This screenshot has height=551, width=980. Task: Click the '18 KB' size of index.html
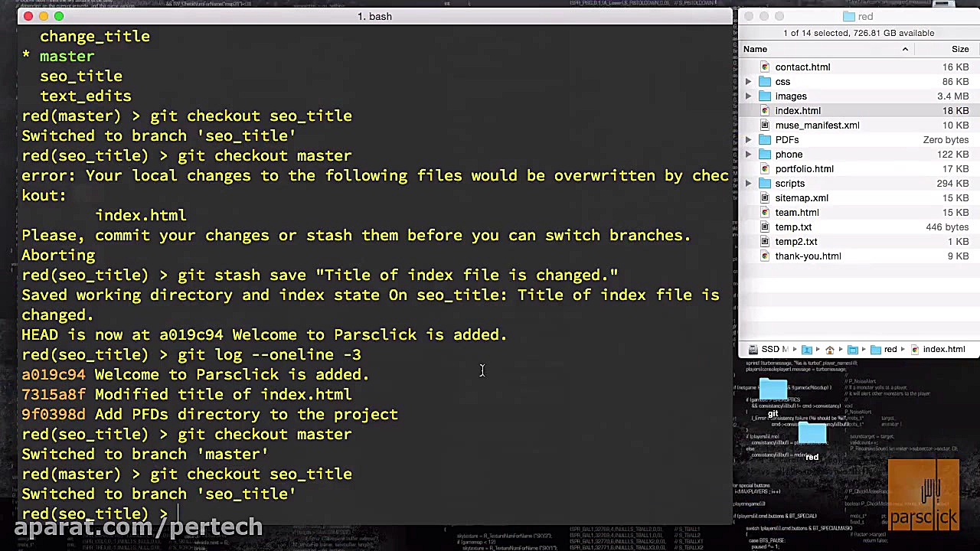955,111
